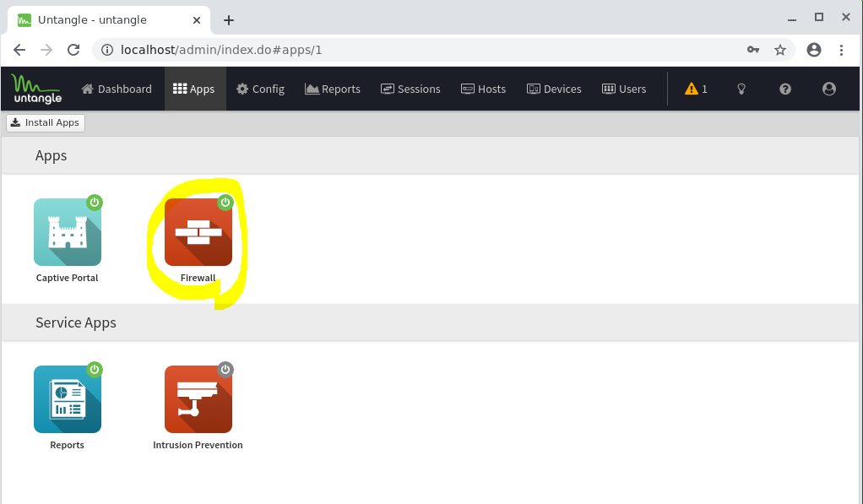Open the Intrusion Prevention app

tap(198, 399)
